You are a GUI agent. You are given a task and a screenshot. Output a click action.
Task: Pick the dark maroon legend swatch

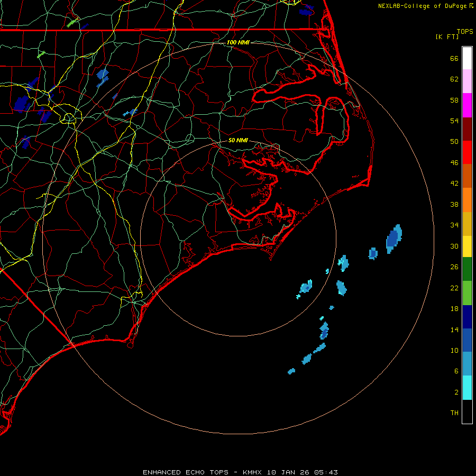coord(467,129)
